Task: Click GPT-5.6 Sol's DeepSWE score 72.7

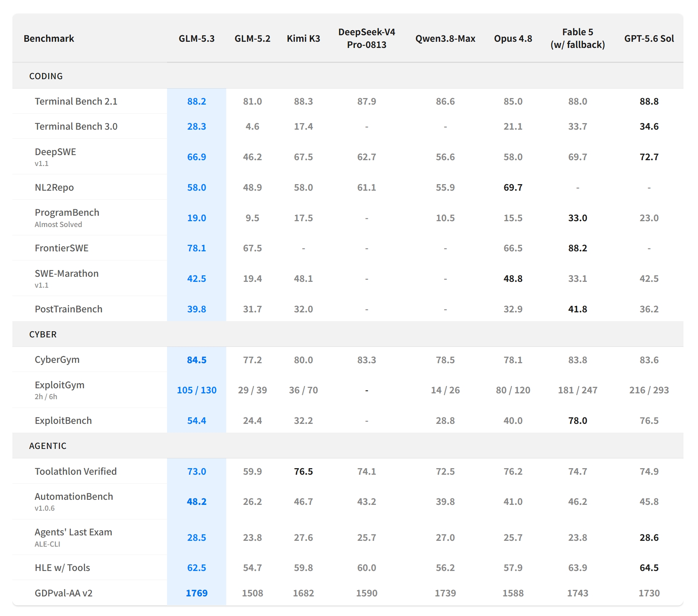Action: (649, 157)
